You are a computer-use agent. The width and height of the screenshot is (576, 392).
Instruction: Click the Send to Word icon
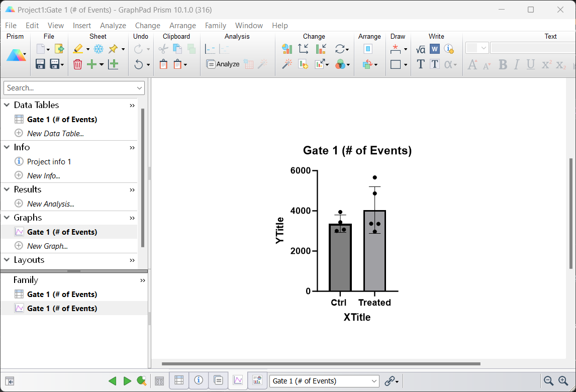click(x=435, y=49)
